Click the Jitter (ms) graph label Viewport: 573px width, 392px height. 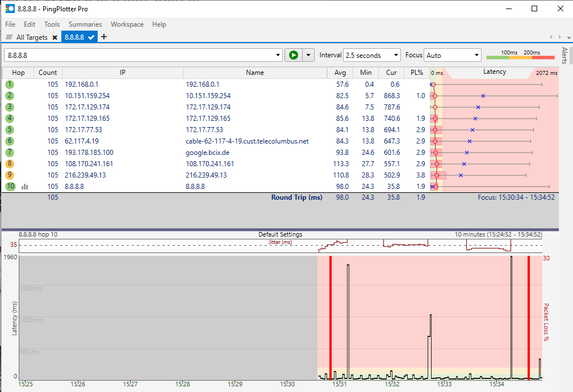pos(281,242)
